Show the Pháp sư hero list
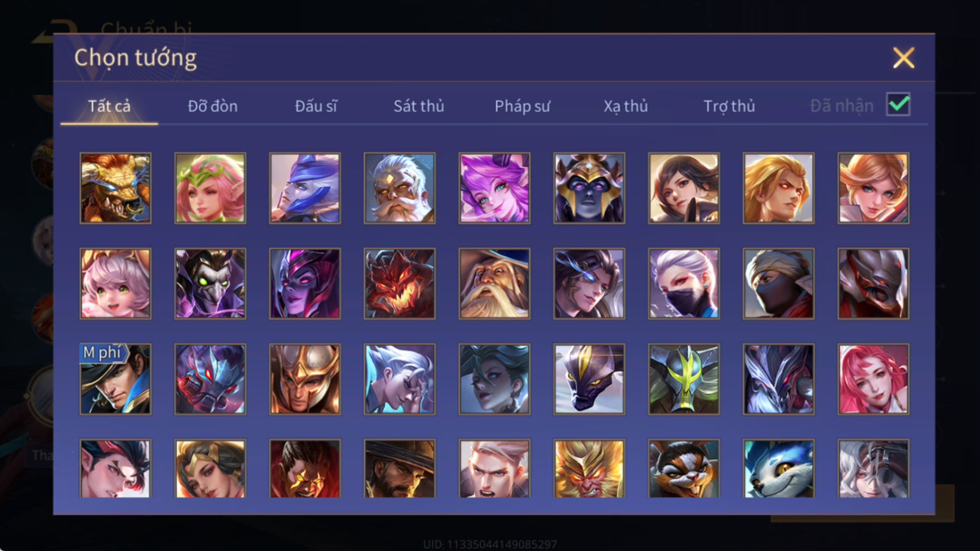 pos(523,106)
